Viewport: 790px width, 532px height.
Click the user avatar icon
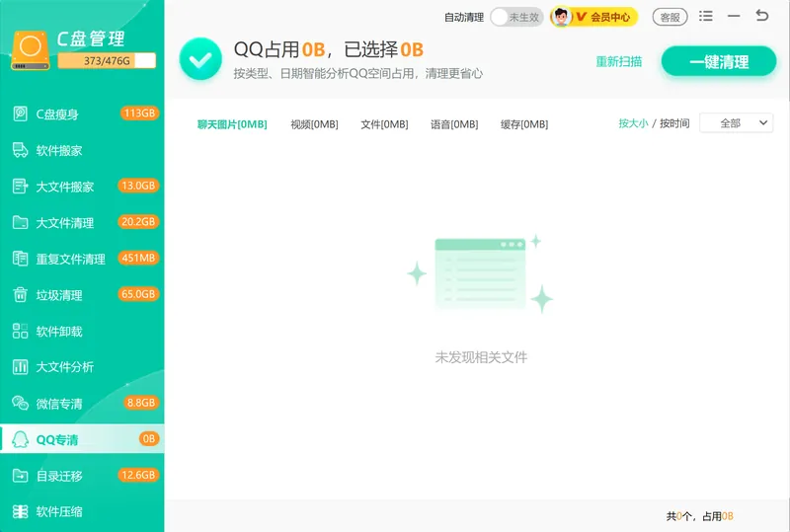coord(561,17)
